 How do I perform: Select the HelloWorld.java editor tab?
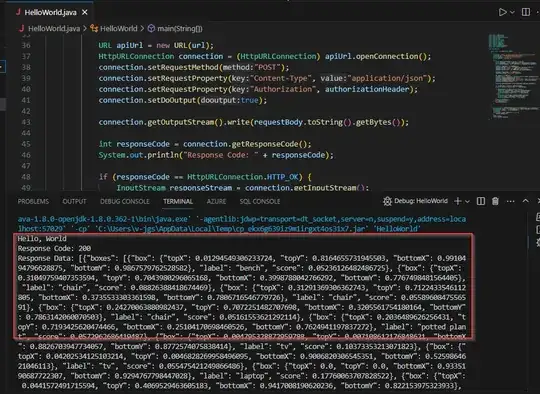click(51, 12)
